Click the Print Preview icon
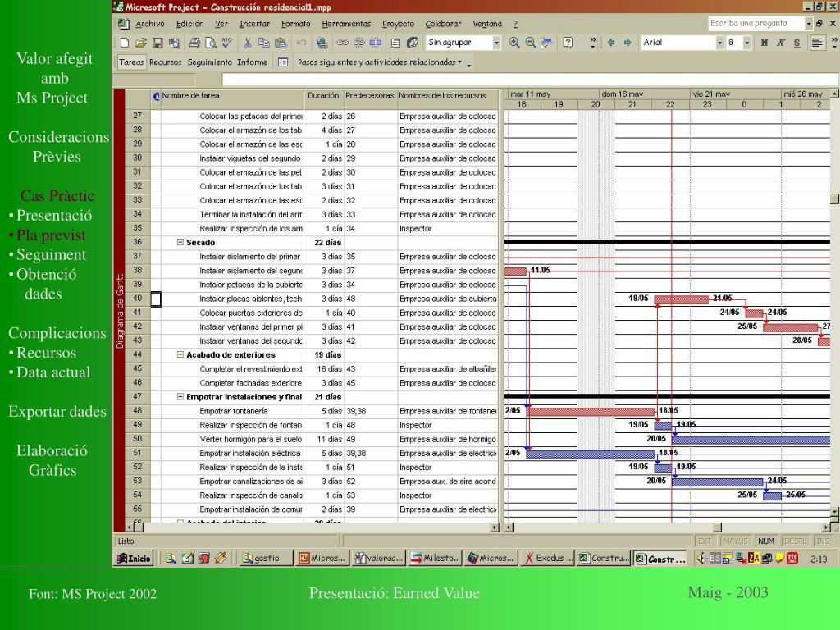The height and width of the screenshot is (630, 840). (x=211, y=43)
